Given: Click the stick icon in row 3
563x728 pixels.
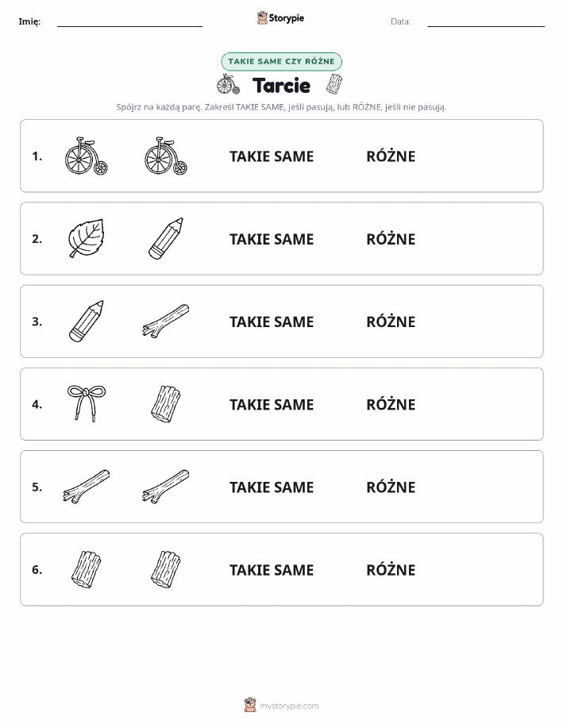Looking at the screenshot, I should (166, 321).
